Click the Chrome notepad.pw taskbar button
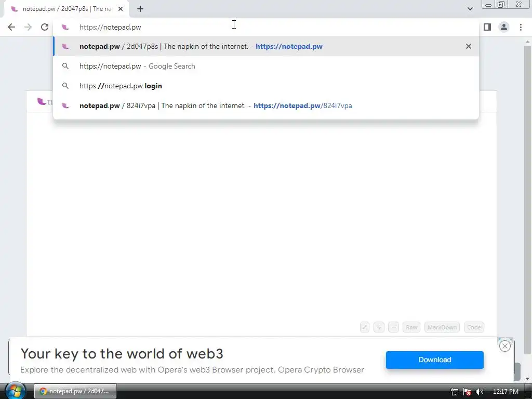This screenshot has height=399, width=532. [x=75, y=392]
